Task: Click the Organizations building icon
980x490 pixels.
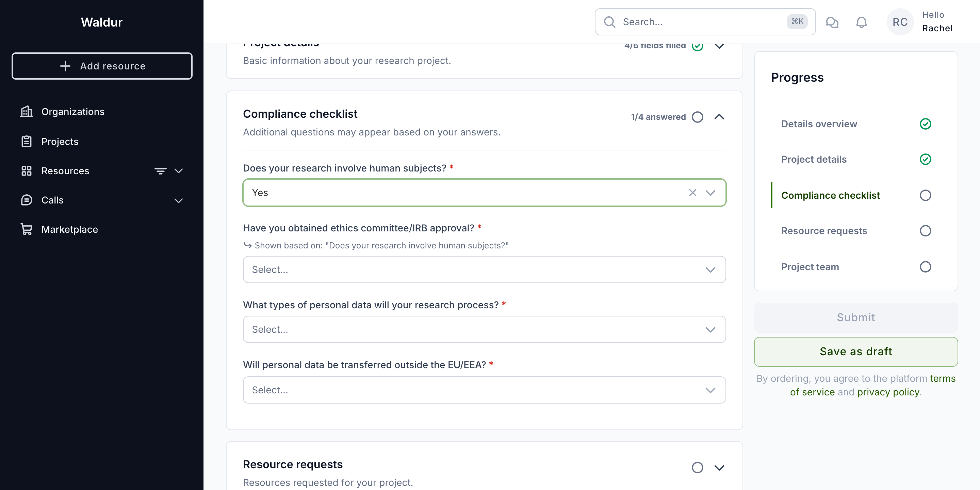Action: coord(26,112)
